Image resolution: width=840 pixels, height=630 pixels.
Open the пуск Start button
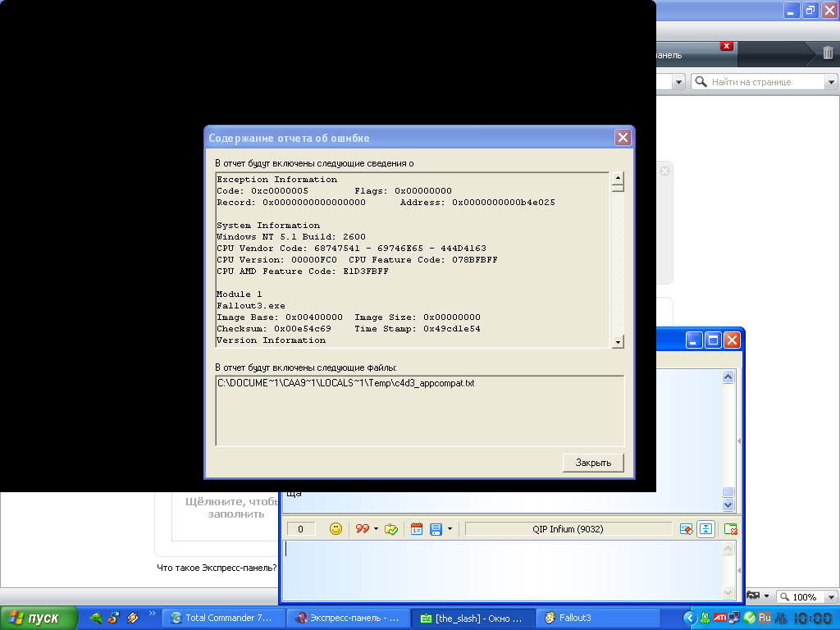tap(39, 619)
